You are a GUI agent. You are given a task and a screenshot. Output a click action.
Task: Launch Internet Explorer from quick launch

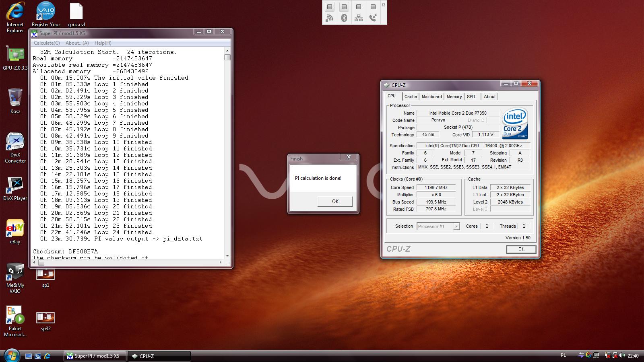47,356
